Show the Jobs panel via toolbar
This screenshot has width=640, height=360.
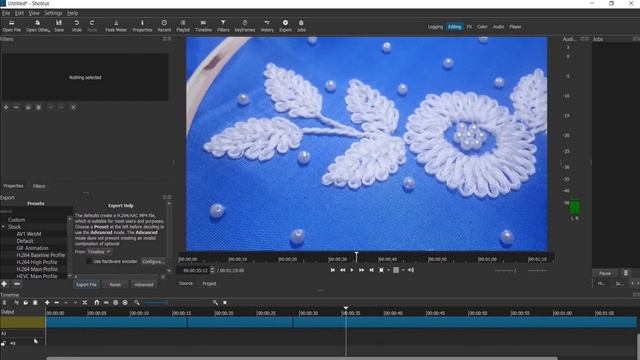(301, 26)
